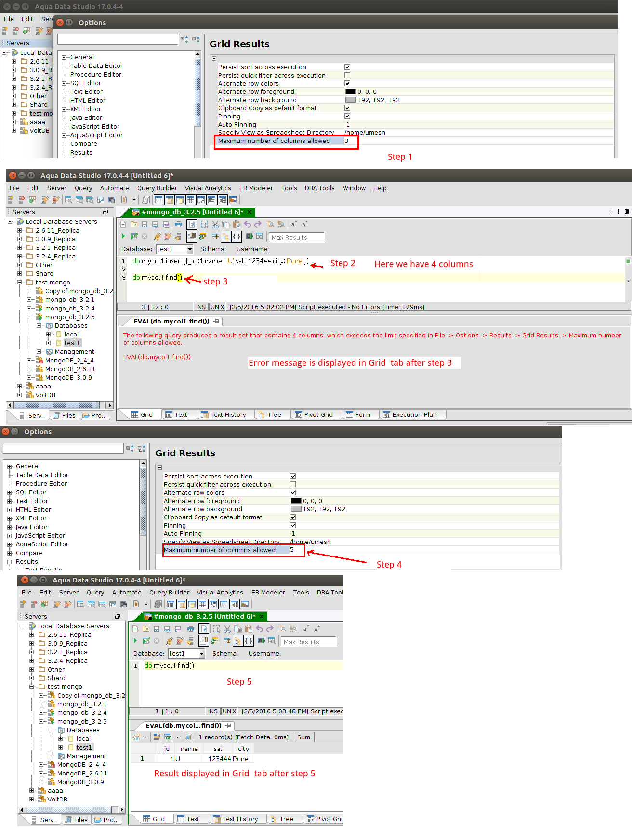Open the Execution Plan tab in the error-message window
The height and width of the screenshot is (840, 632).
410,414
